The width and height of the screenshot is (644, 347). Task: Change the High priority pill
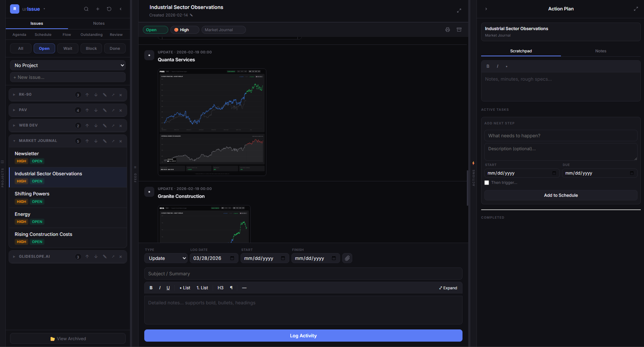click(185, 30)
